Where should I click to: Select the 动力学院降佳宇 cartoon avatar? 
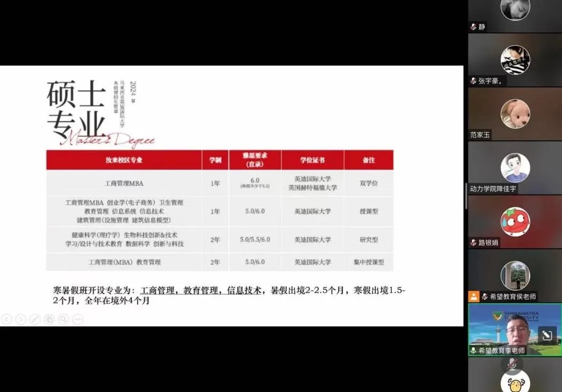pyautogui.click(x=515, y=168)
